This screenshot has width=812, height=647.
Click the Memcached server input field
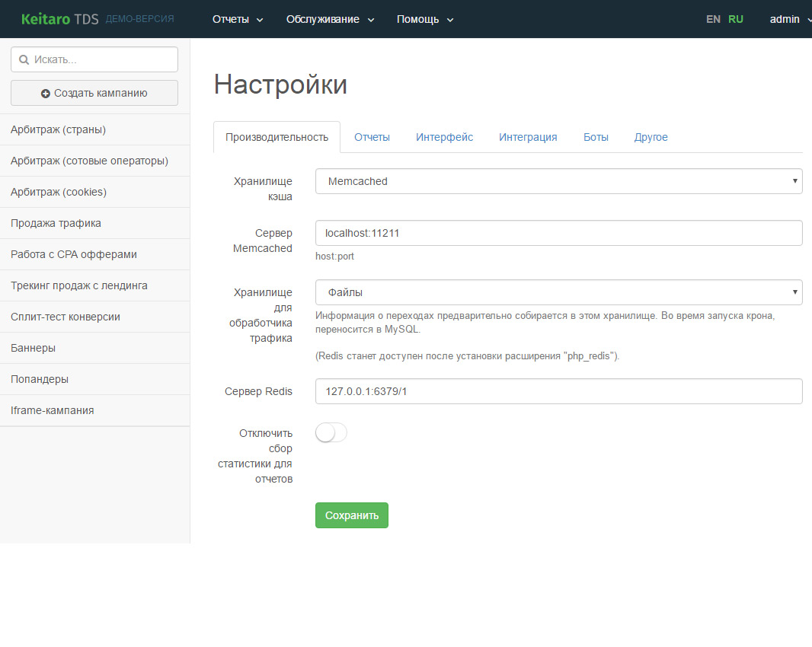[x=558, y=233]
